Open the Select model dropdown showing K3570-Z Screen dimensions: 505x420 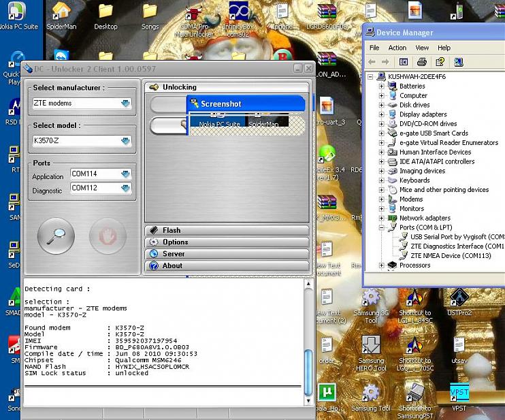point(125,141)
